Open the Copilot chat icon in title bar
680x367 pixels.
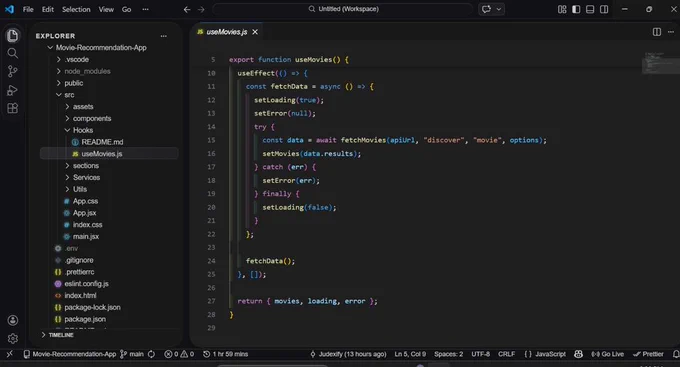click(487, 9)
